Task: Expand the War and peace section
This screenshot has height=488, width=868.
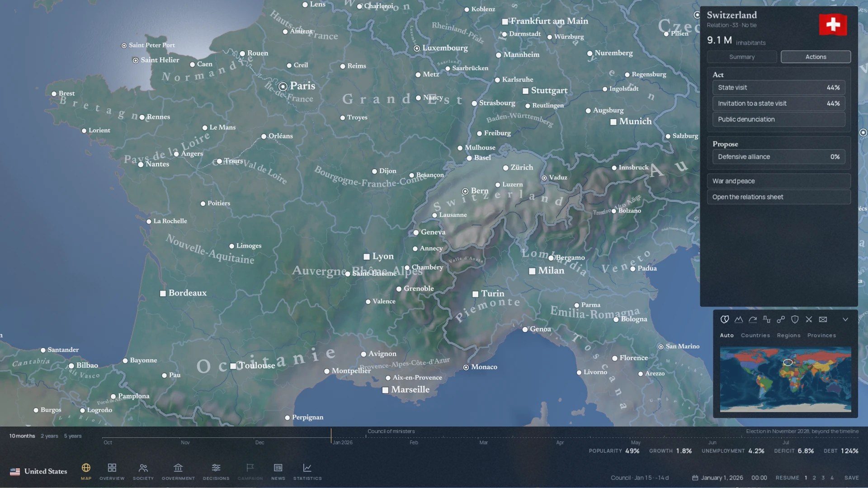Action: coord(778,181)
